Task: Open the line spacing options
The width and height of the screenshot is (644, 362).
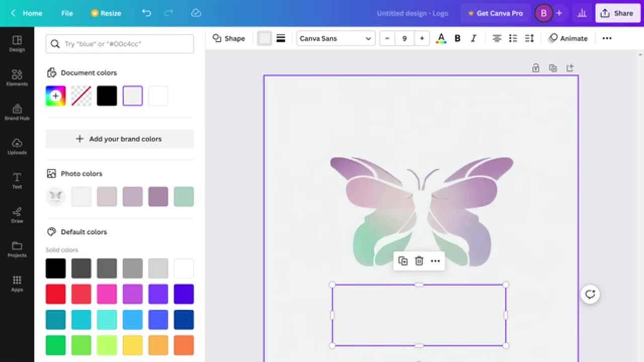Action: (x=529, y=38)
